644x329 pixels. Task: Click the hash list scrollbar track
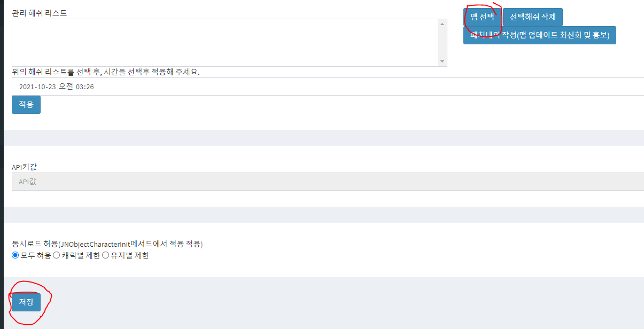point(442,43)
